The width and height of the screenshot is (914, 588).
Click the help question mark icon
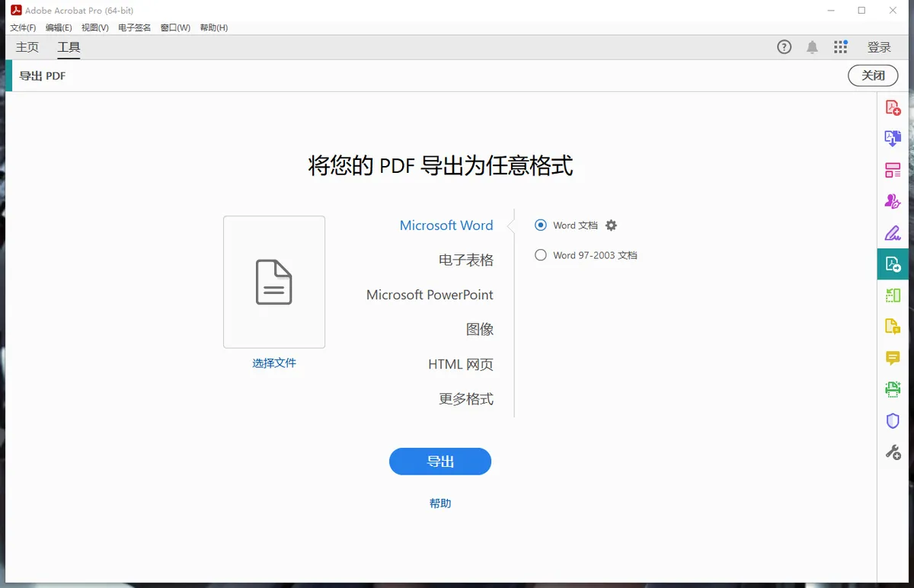(785, 47)
